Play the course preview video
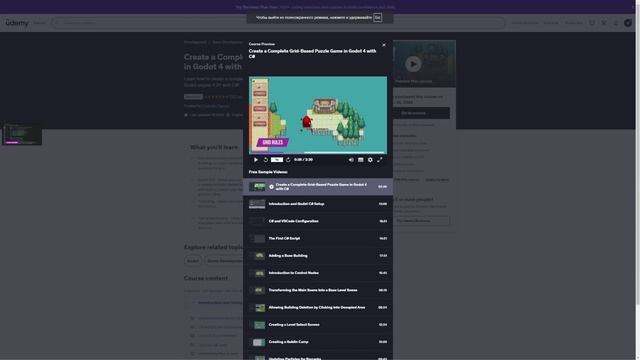This screenshot has height=360, width=640. pos(256,160)
